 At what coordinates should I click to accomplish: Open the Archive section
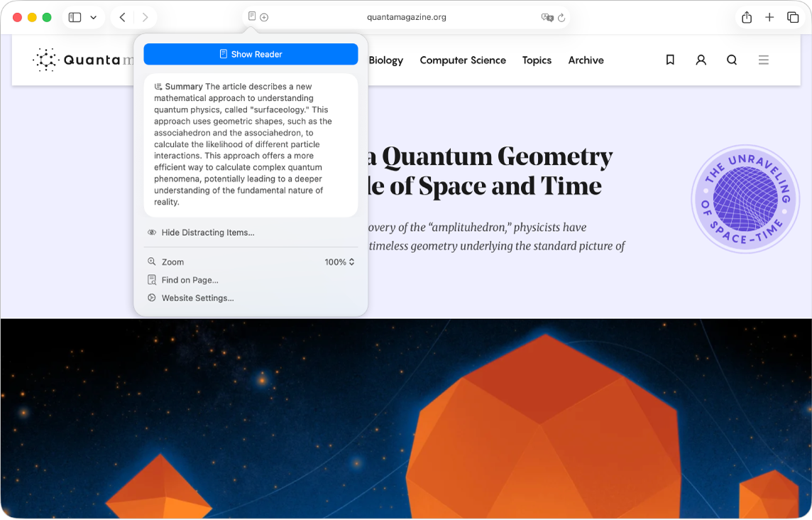point(586,60)
